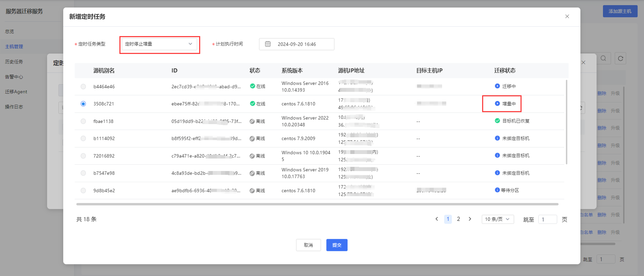
Task: Open 总览 in the sidebar
Action: click(9, 31)
